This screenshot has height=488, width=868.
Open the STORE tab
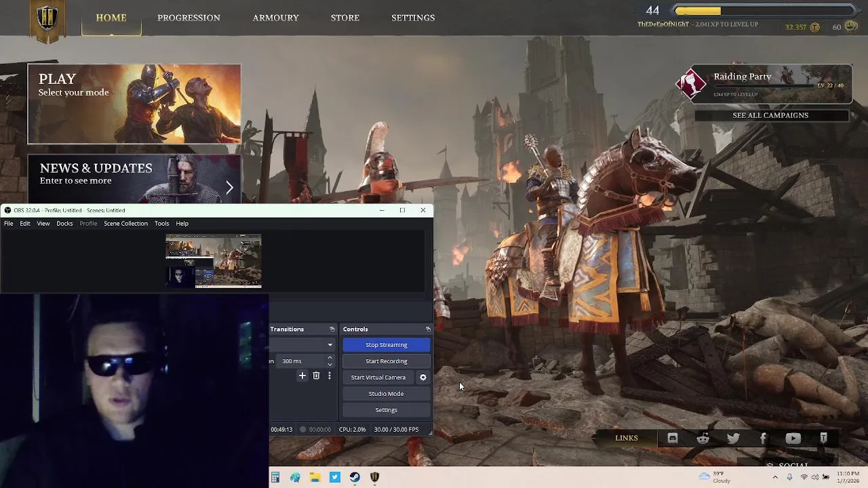(345, 18)
